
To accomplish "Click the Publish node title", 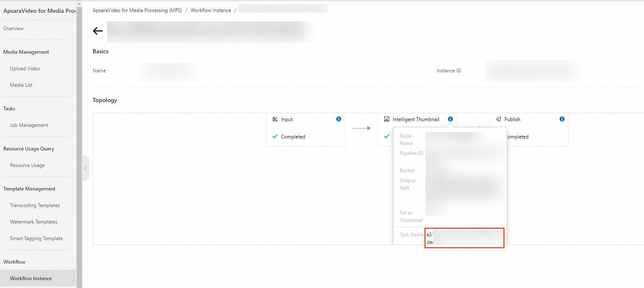I will click(x=512, y=119).
